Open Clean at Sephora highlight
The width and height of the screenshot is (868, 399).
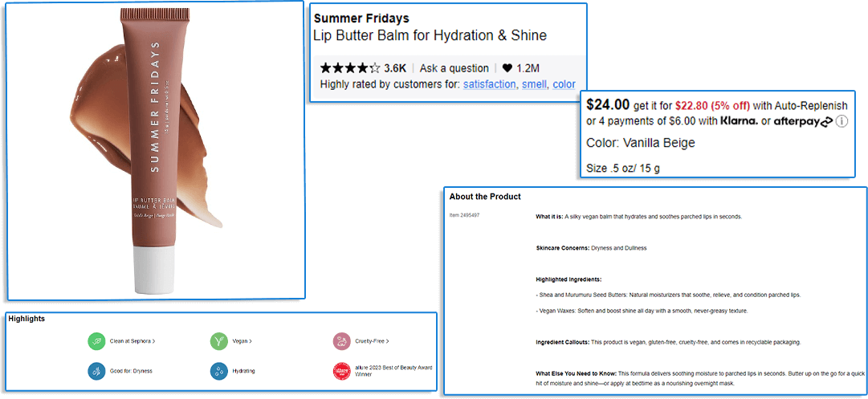[132, 341]
